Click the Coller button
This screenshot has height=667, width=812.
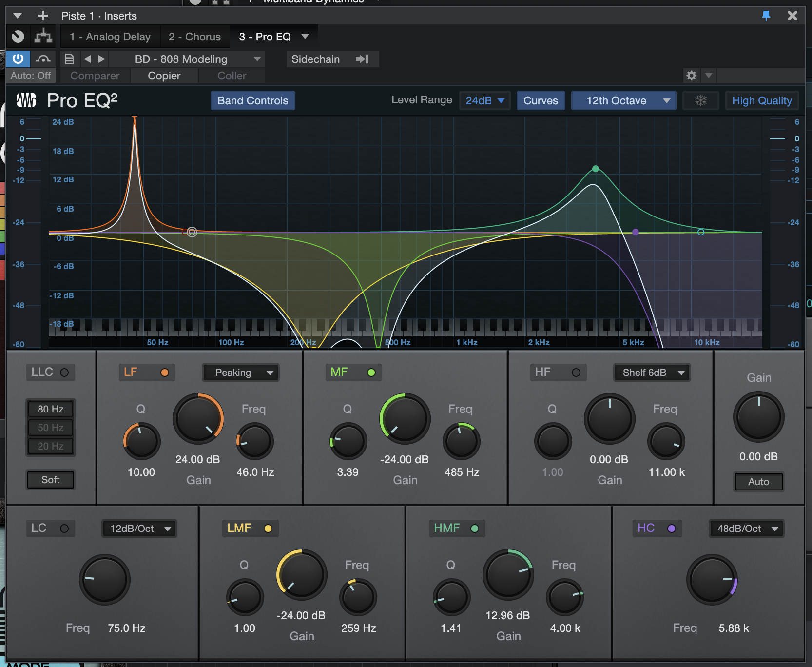point(232,76)
